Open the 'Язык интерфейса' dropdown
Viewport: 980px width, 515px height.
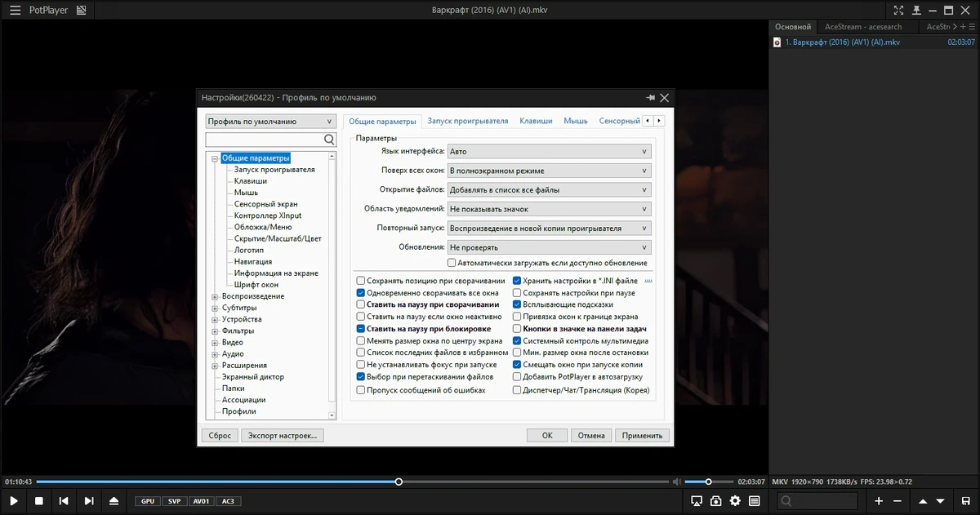(549, 151)
